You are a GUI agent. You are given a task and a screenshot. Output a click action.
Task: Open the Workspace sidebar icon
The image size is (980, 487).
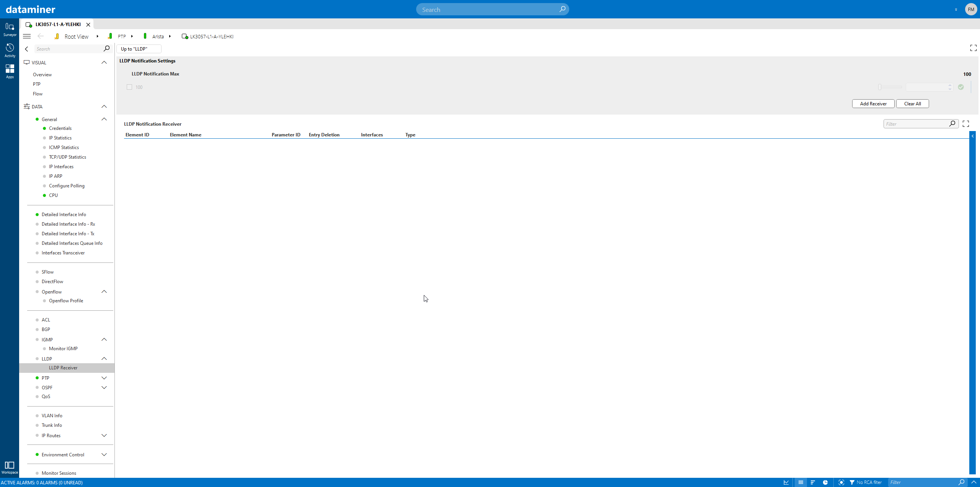[10, 467]
